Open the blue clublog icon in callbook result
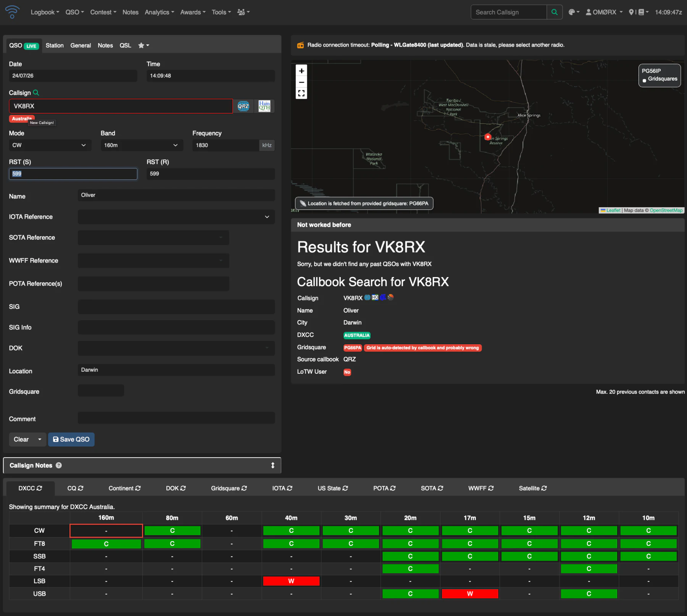 pos(383,297)
